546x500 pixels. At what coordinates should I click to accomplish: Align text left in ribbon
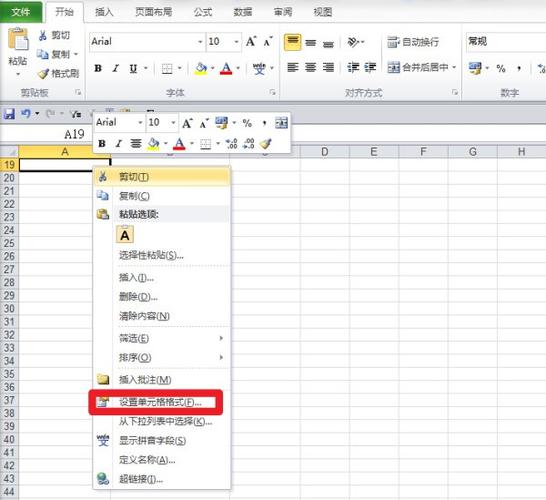click(x=292, y=67)
